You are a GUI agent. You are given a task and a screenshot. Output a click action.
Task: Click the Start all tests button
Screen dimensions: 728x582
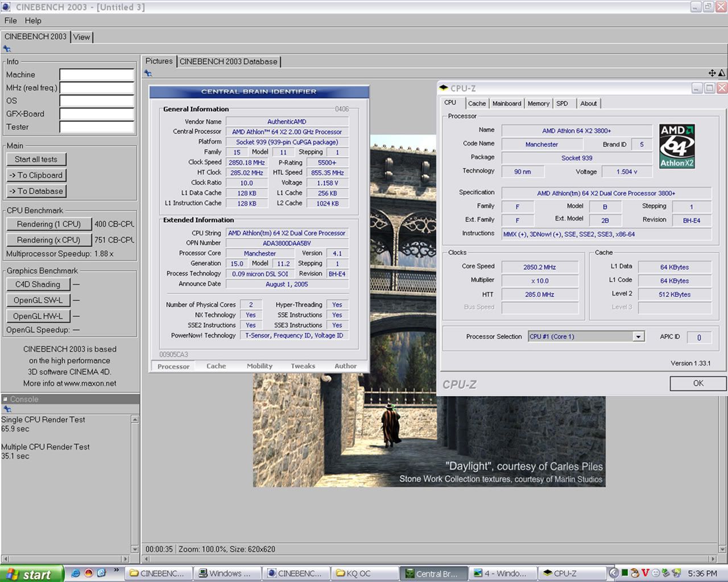pos(36,159)
